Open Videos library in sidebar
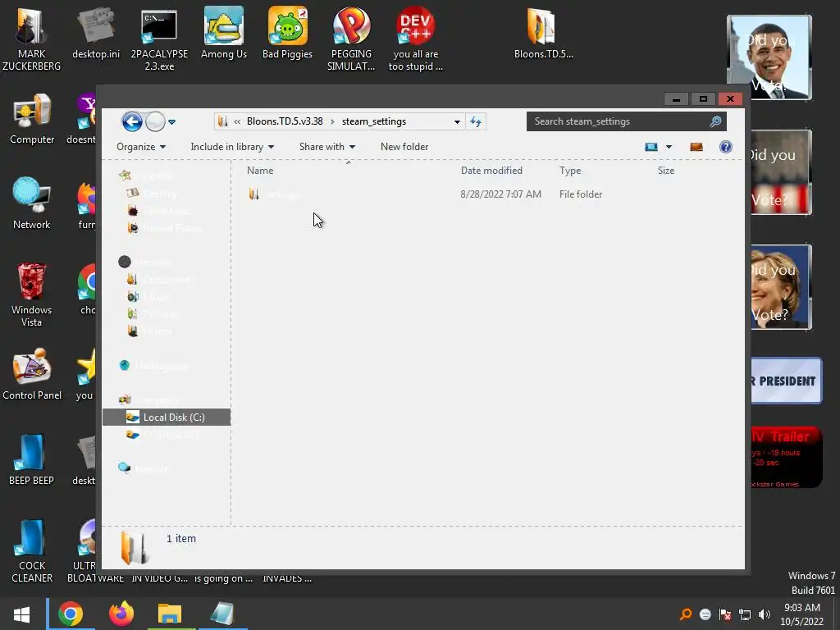 tap(150, 331)
